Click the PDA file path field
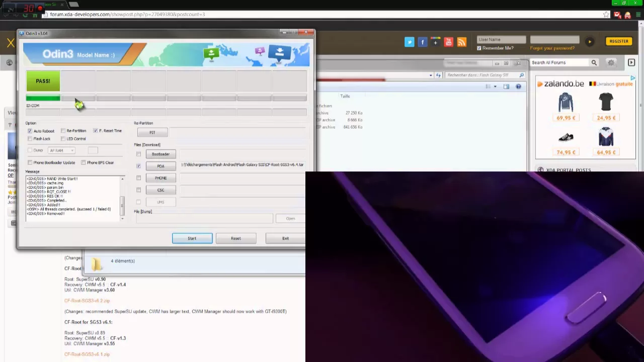Screen dimensions: 644x362 coord(242,165)
